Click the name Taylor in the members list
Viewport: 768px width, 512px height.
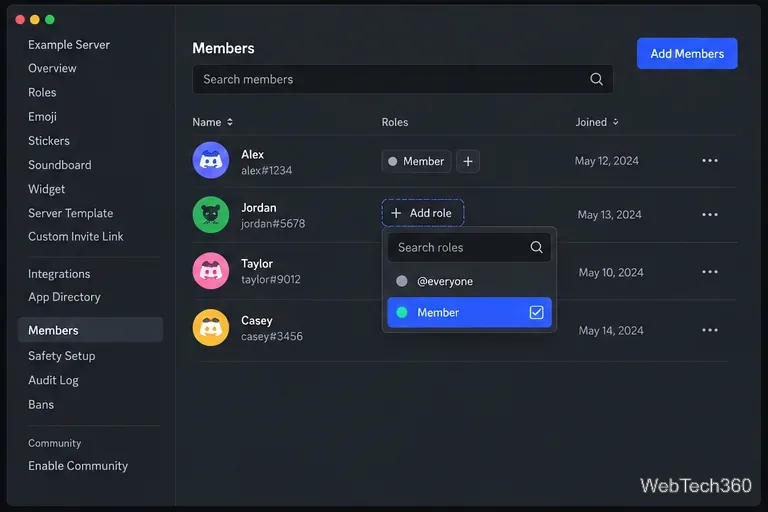point(257,264)
